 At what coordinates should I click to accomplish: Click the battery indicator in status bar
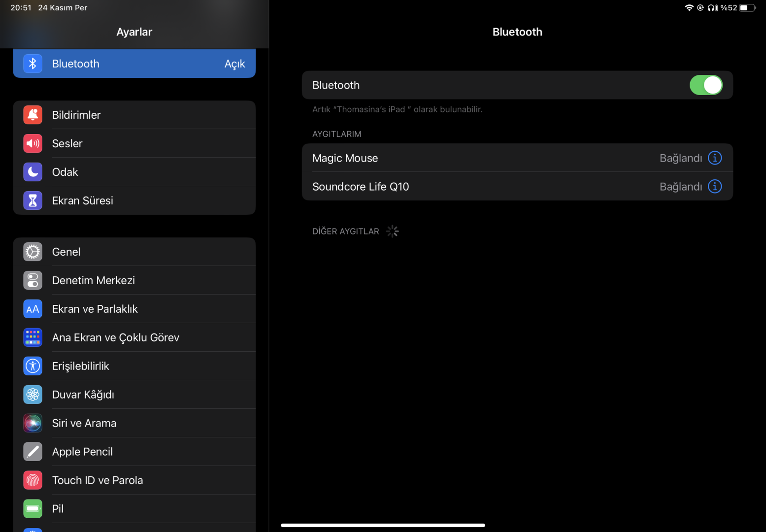(747, 7)
